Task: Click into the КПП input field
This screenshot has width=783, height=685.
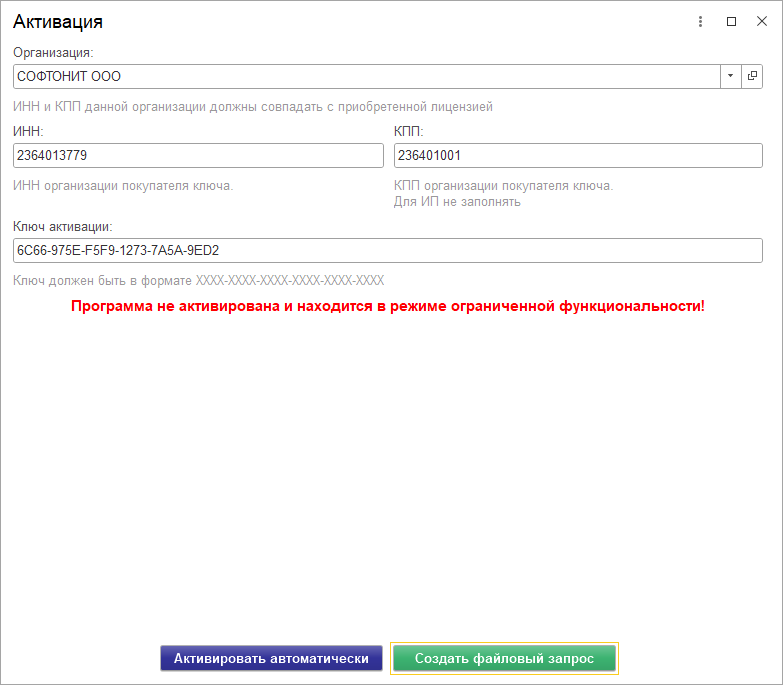Action: pyautogui.click(x=578, y=155)
